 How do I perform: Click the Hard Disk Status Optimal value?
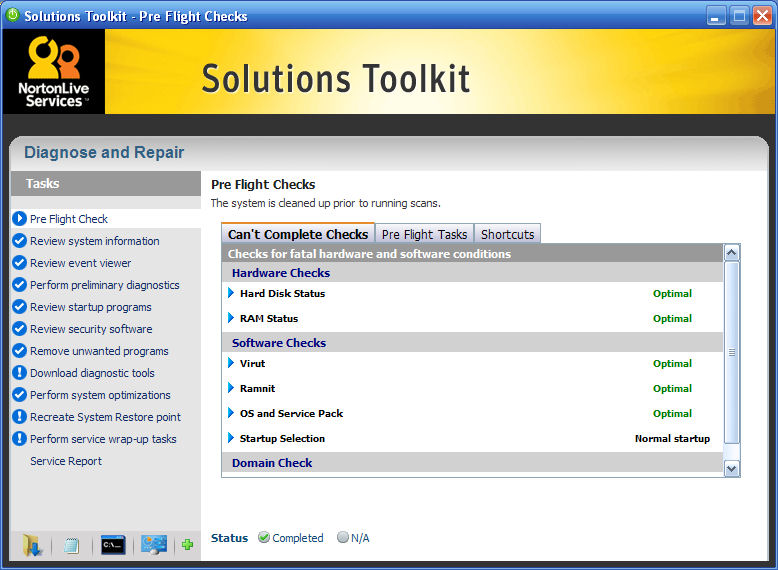[x=672, y=293]
